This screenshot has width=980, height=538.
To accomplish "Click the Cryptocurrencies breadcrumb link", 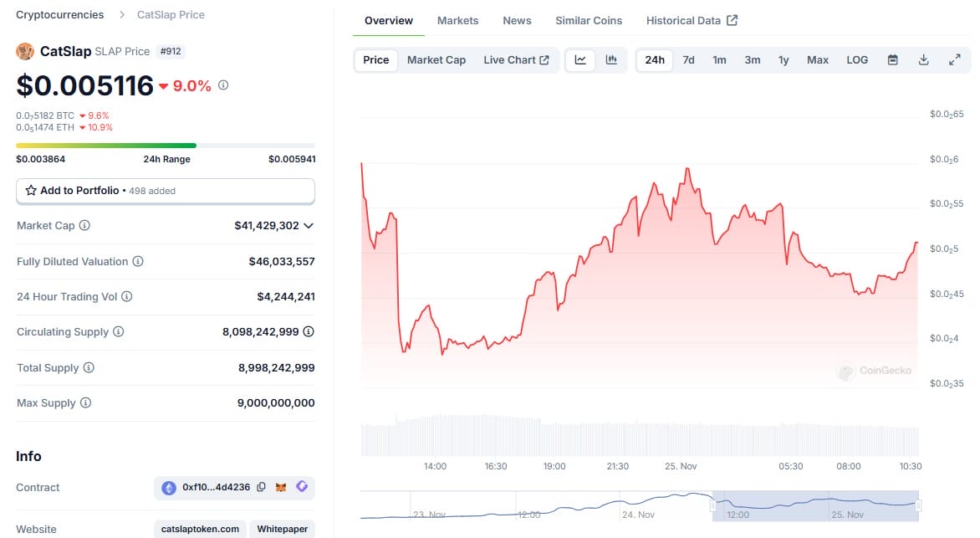I will (x=60, y=14).
